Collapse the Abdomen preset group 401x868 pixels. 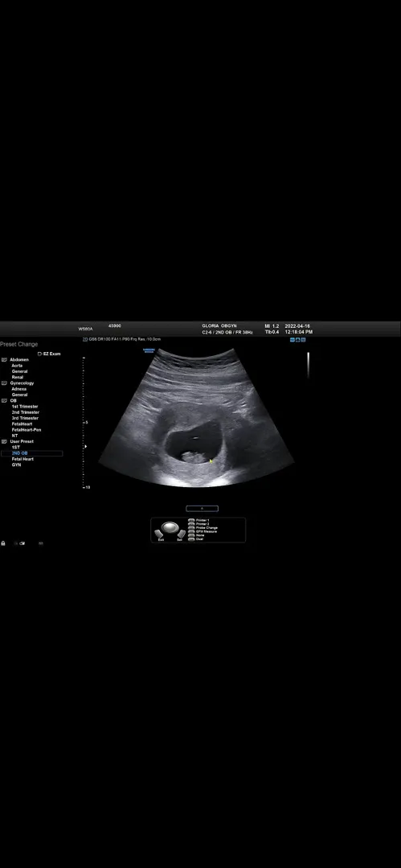[x=18, y=359]
